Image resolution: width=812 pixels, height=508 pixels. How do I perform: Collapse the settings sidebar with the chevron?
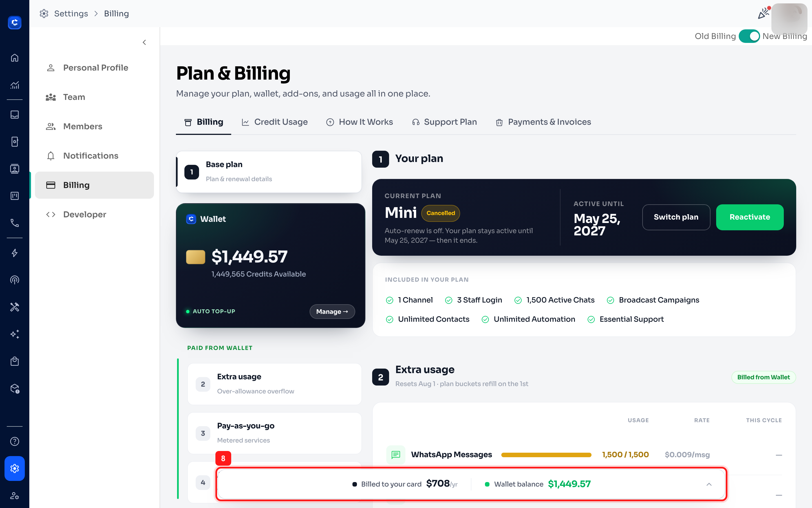144,42
